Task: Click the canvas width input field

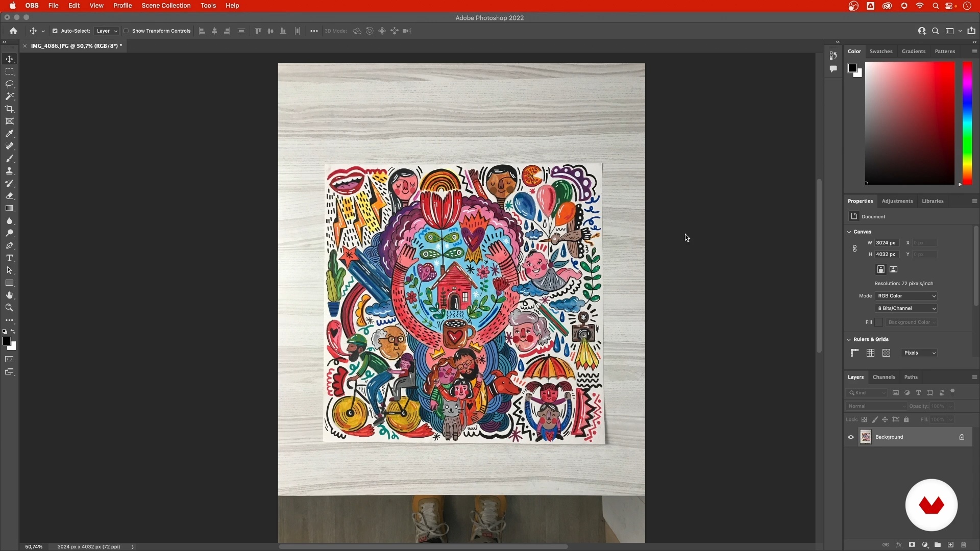Action: (x=887, y=243)
